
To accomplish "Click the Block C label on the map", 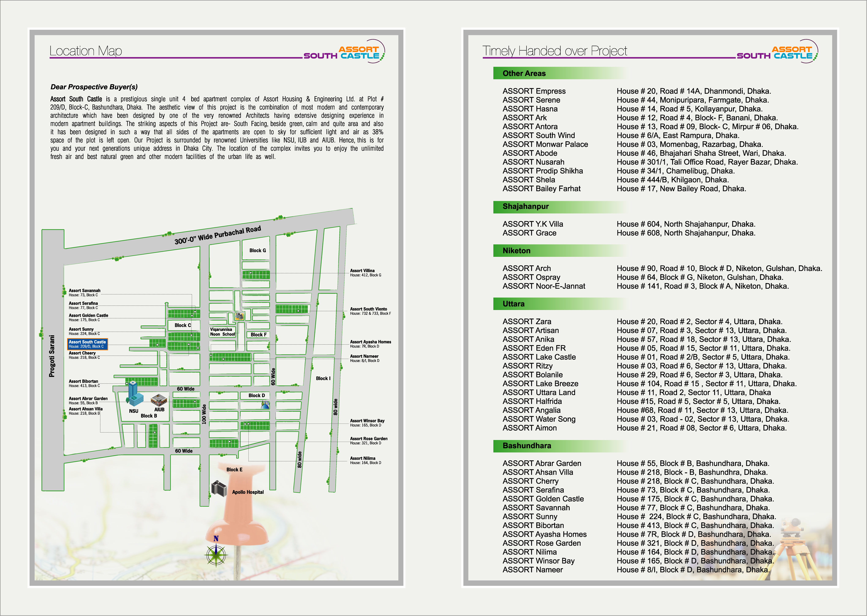I will tap(183, 325).
